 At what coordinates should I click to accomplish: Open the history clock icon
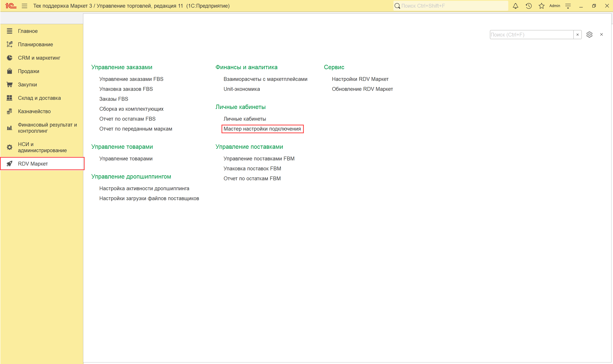point(529,6)
